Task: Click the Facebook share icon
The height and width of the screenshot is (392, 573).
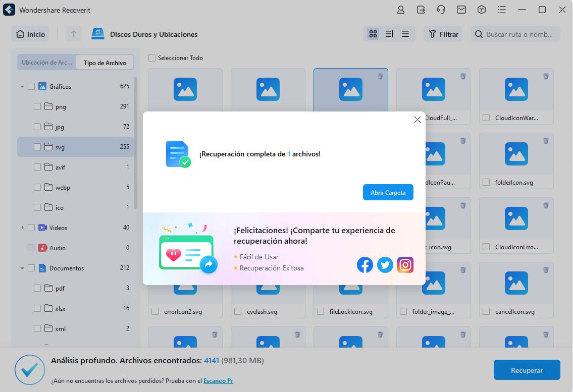Action: [x=365, y=264]
